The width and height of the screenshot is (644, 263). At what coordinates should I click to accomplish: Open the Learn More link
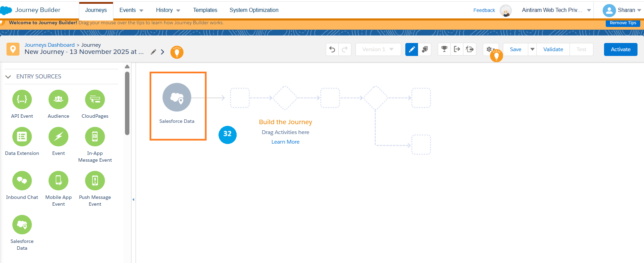pyautogui.click(x=285, y=142)
